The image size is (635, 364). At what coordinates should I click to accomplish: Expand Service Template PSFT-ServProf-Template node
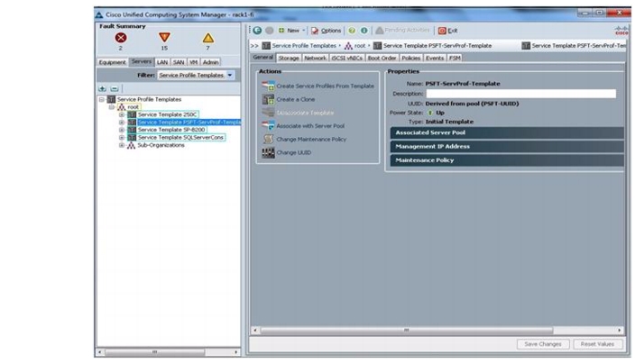click(122, 123)
